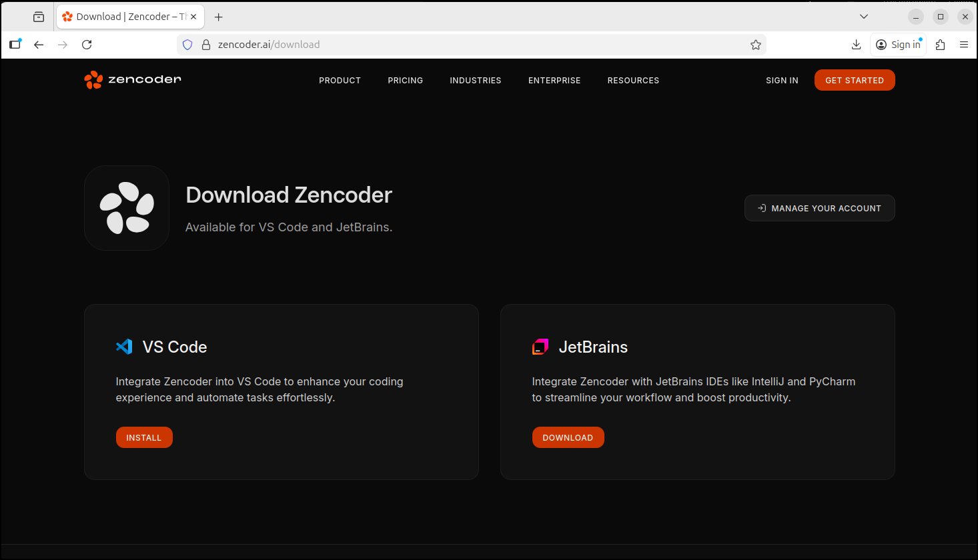The height and width of the screenshot is (560, 978).
Task: Open the browser hamburger menu
Action: point(964,44)
